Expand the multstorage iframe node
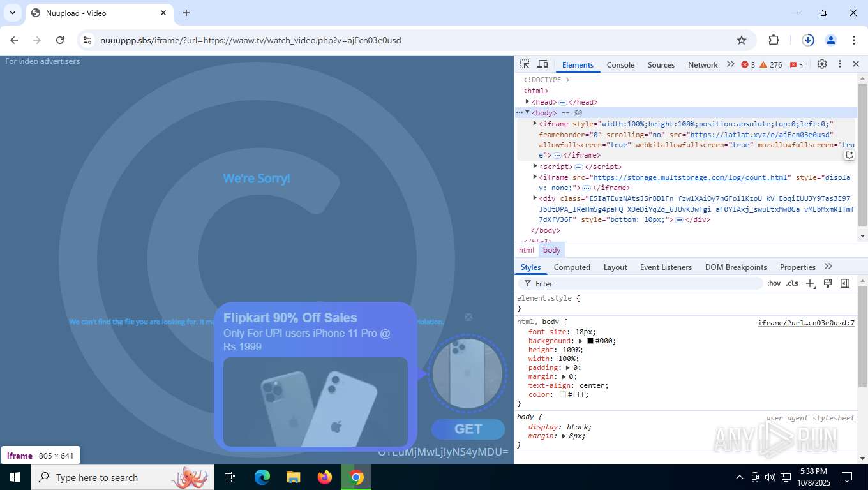 pyautogui.click(x=535, y=177)
